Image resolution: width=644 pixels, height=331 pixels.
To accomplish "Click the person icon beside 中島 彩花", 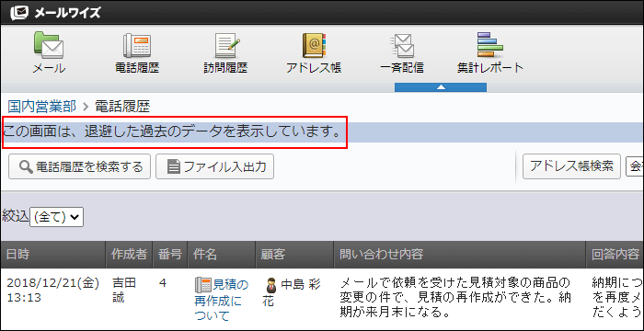I will coord(270,285).
